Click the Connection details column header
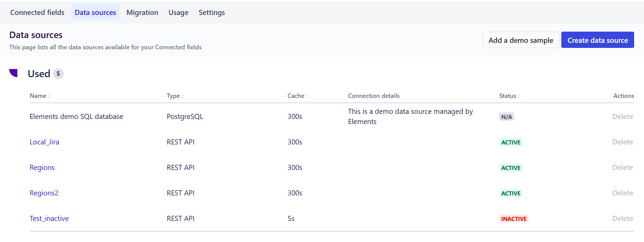 374,96
